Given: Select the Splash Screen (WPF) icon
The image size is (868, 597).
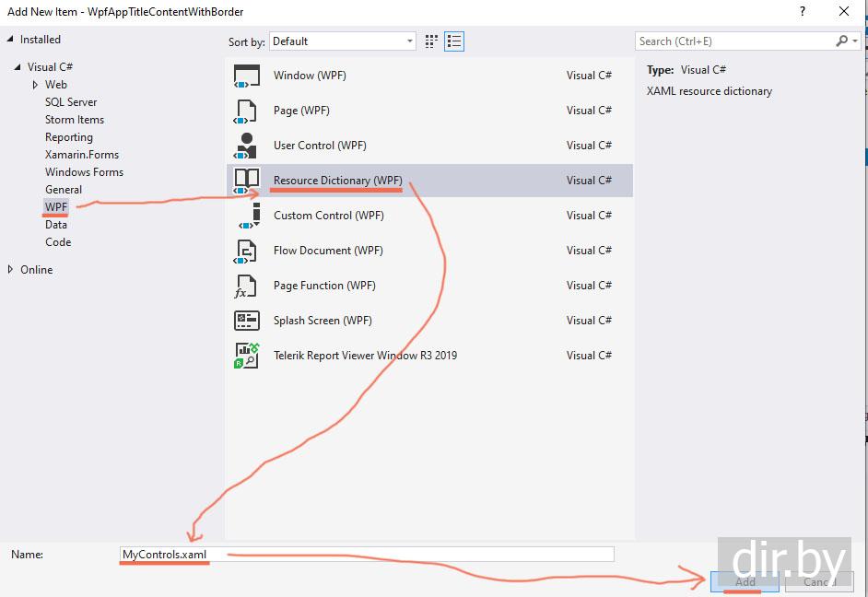Looking at the screenshot, I should point(247,321).
